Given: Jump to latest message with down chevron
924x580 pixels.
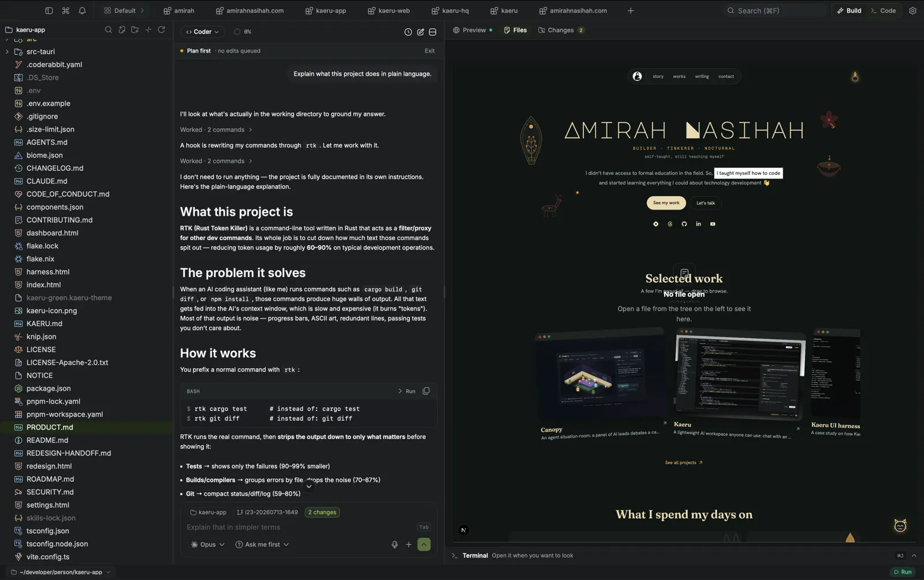Looking at the screenshot, I should 309,487.
